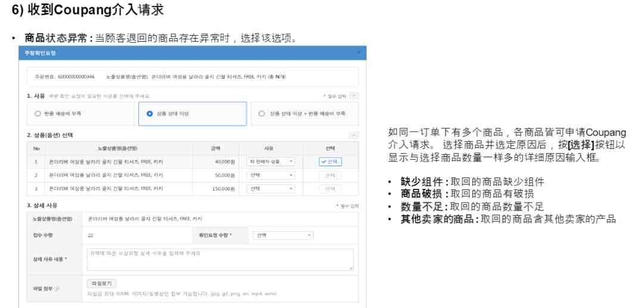Viewport: 644px width, 308px height.
Task: Click the 금액 column header
Action: click(217, 148)
